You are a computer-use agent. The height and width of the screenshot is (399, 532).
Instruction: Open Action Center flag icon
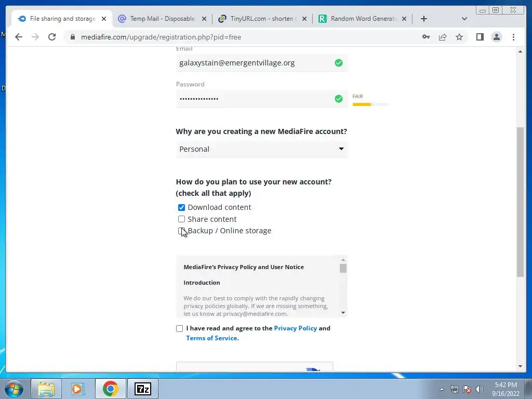point(467,389)
